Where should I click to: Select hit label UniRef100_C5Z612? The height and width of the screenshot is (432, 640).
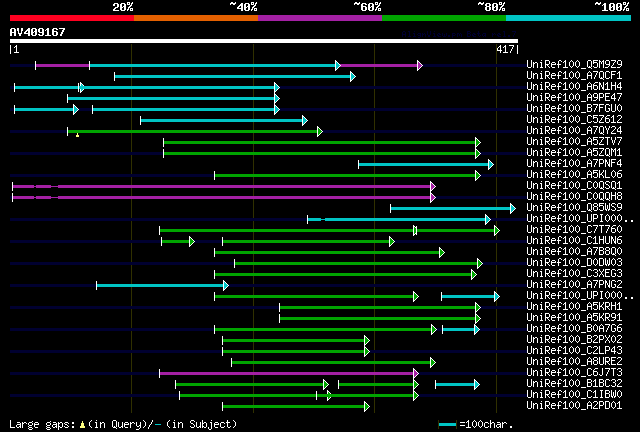[x=574, y=119]
